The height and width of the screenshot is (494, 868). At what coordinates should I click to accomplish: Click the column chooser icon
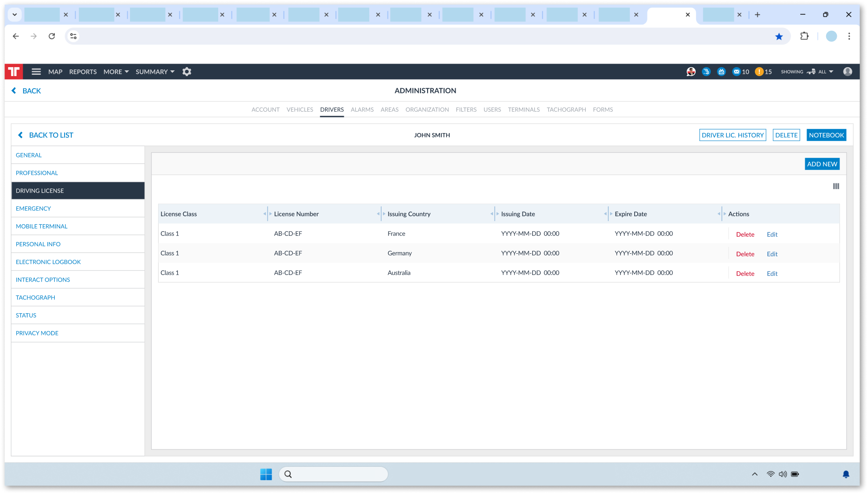[836, 186]
